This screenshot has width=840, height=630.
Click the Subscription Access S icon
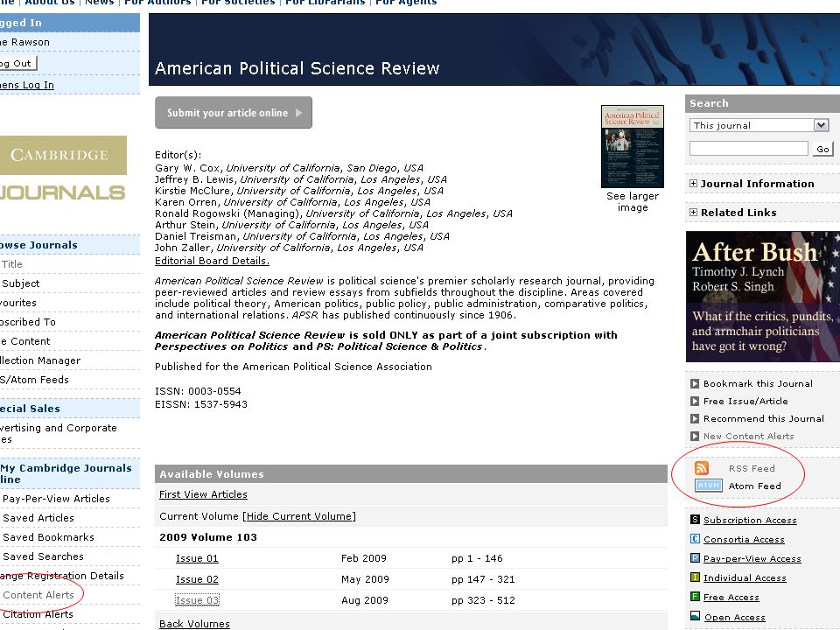[695, 519]
